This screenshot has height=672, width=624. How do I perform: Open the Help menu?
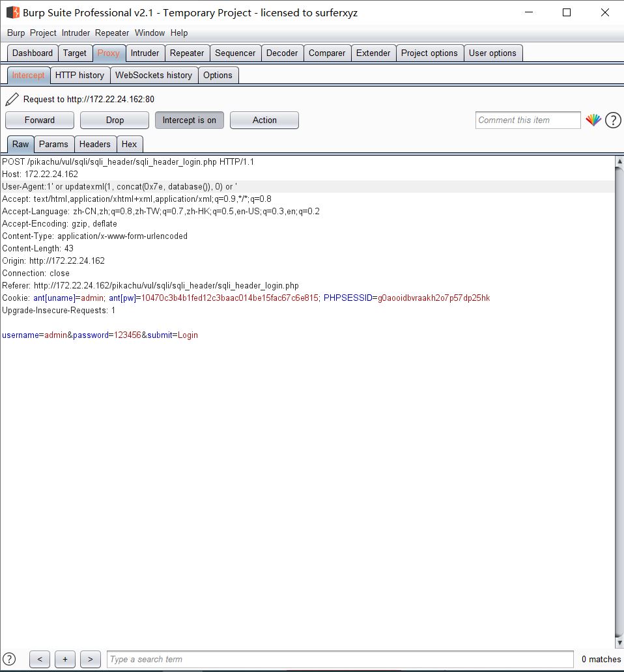[x=179, y=33]
